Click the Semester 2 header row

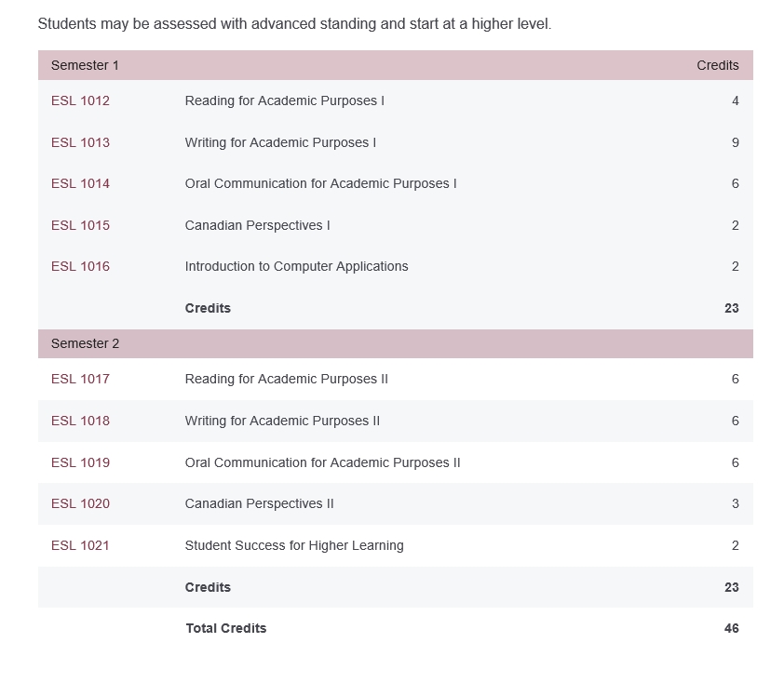[x=396, y=343]
